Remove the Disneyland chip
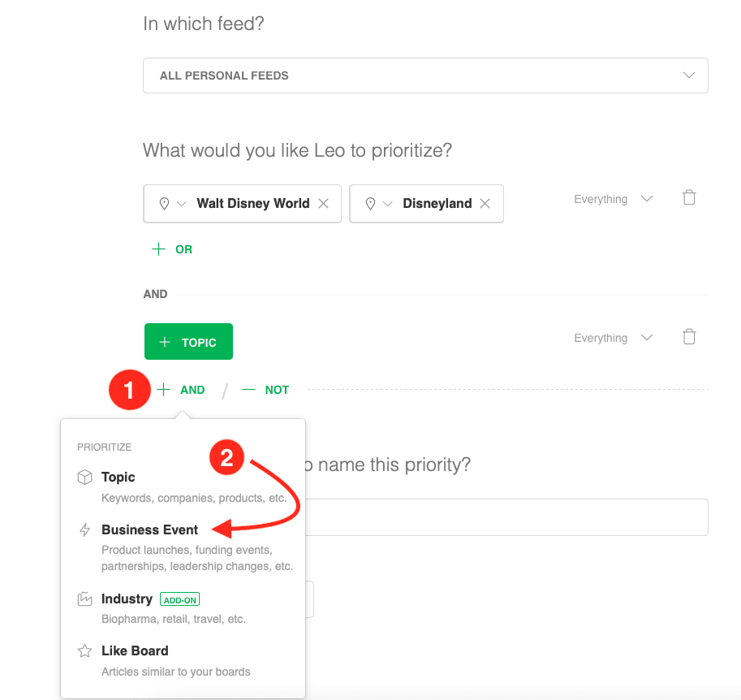The height and width of the screenshot is (700, 741). pyautogui.click(x=485, y=204)
